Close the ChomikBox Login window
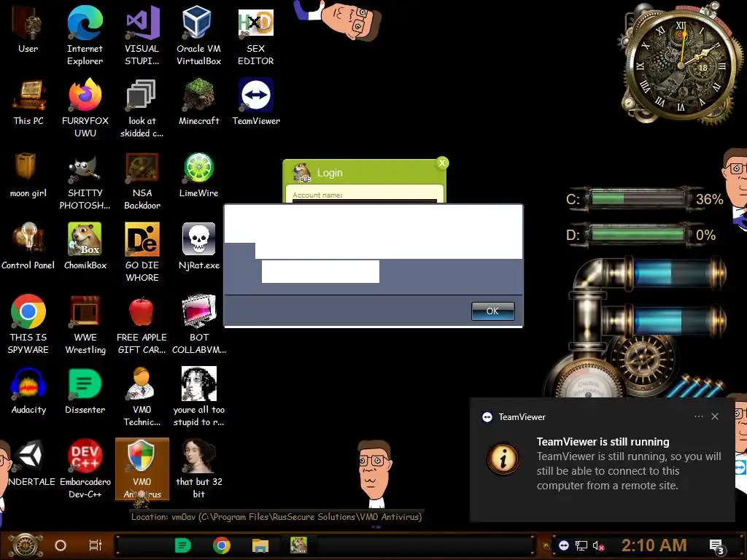747x560 pixels. 442,163
